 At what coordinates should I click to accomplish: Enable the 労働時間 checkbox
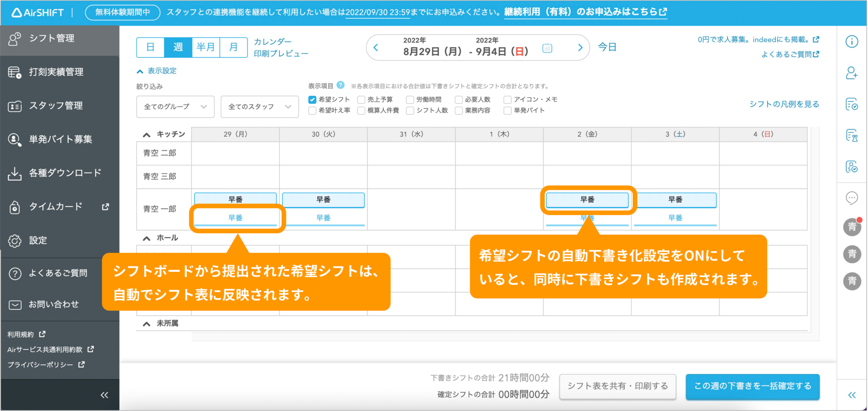point(410,99)
